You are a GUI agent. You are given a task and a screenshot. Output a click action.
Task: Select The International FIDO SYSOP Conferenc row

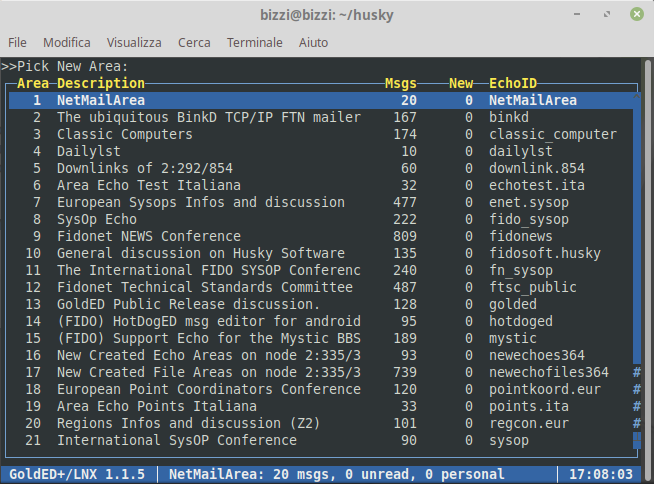(321, 270)
